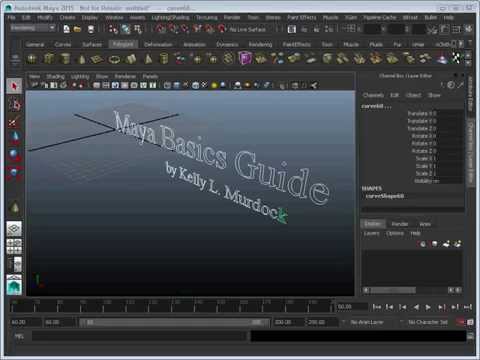Select by hierarchy mode icon
Viewport: 480px width, 360px height.
pos(113,29)
